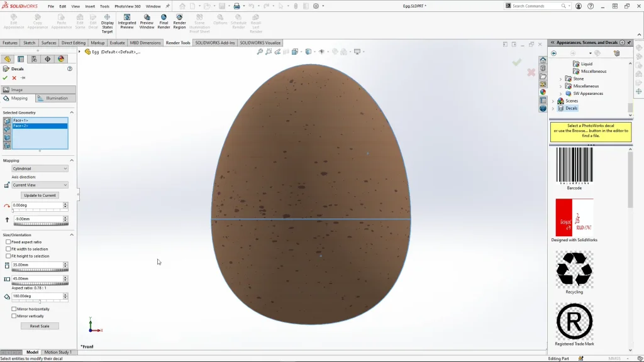Viewport: 644px width, 362px height.
Task: Open the DisplayManager tab icon
Action: point(61,59)
